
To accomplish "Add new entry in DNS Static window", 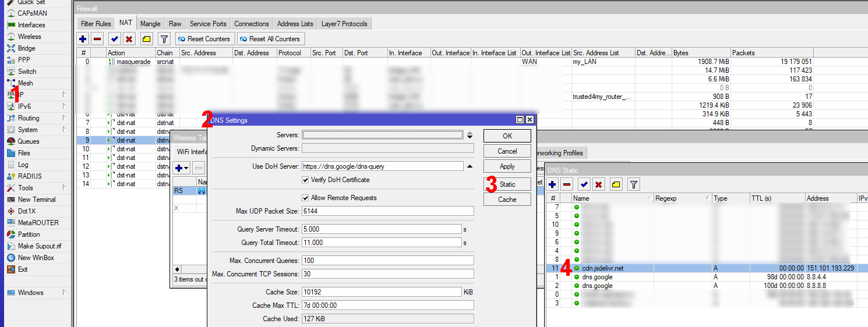I will click(x=553, y=184).
